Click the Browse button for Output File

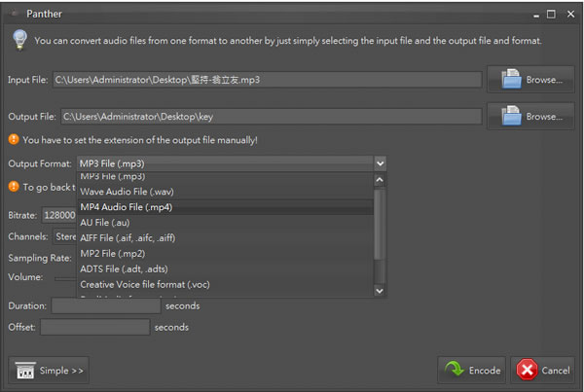point(530,116)
